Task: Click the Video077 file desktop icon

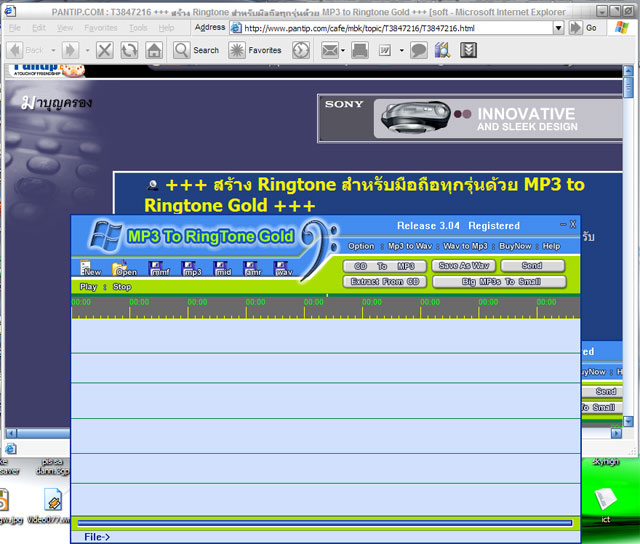Action: click(x=51, y=506)
